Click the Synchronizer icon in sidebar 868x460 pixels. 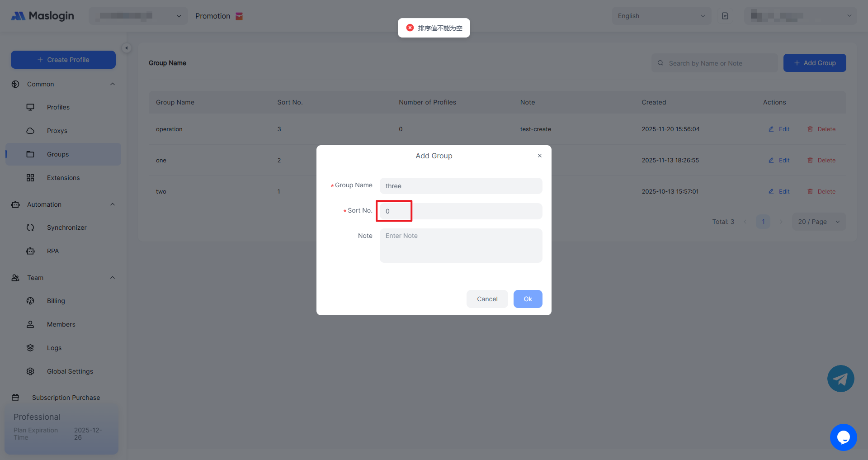[x=30, y=228]
